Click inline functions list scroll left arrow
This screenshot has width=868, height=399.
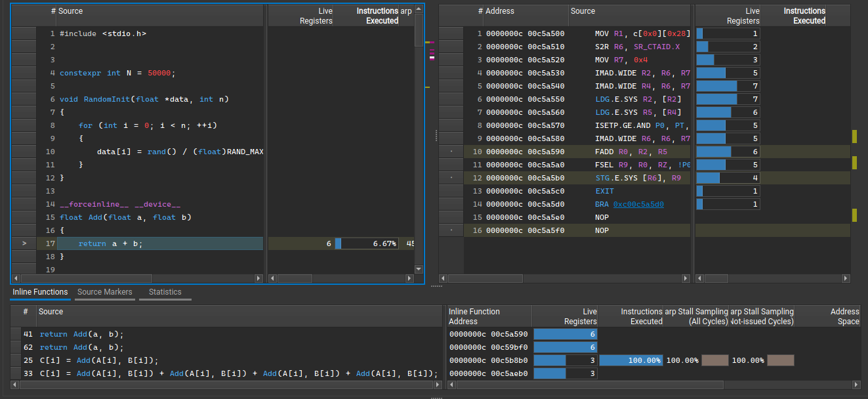[x=16, y=385]
